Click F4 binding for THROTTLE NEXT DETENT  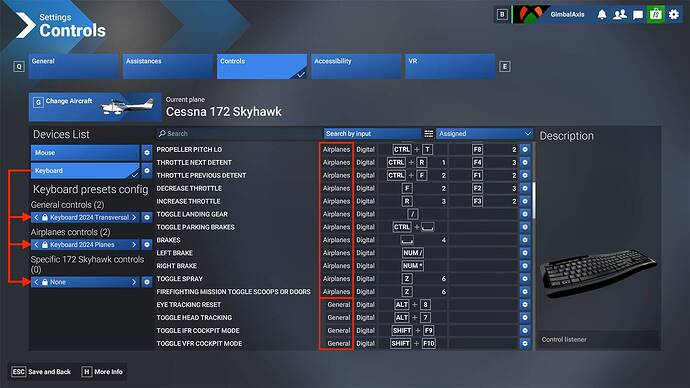point(477,162)
